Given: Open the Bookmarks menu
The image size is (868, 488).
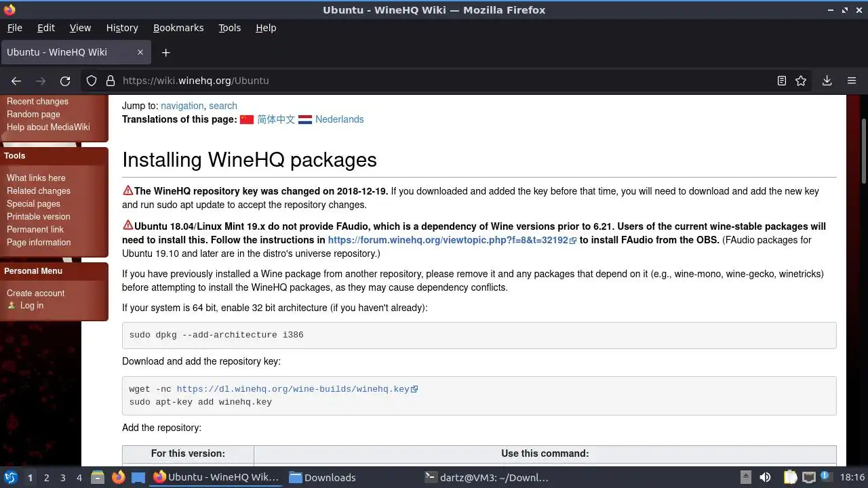Looking at the screenshot, I should 178,28.
